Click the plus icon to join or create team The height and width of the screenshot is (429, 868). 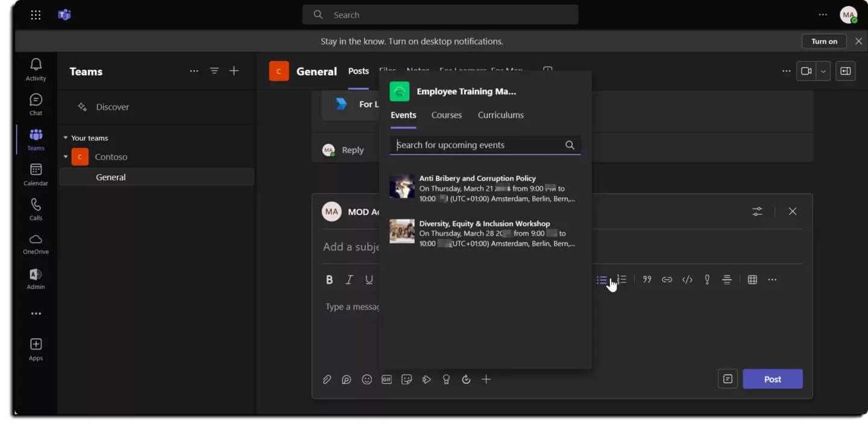point(234,71)
